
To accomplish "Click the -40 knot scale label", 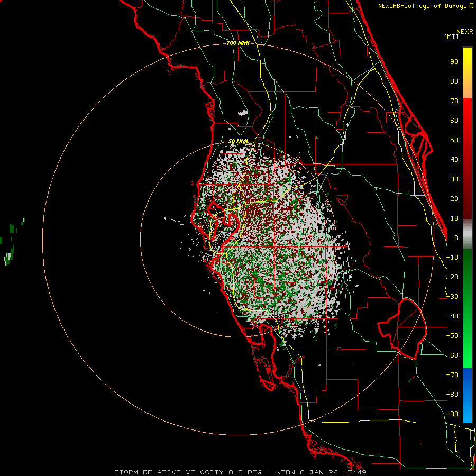I will [452, 316].
